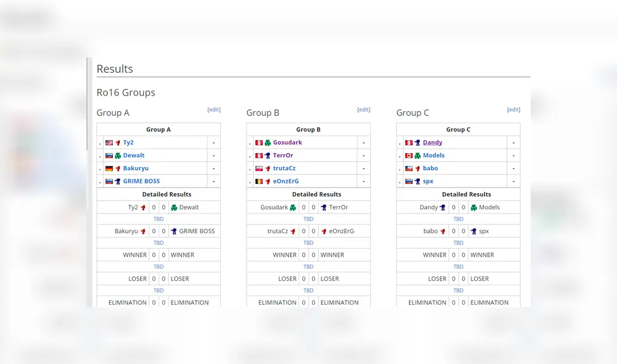The height and width of the screenshot is (364, 617).
Task: Click the Belgium flag icon next to eOnzErG
Action: click(259, 181)
